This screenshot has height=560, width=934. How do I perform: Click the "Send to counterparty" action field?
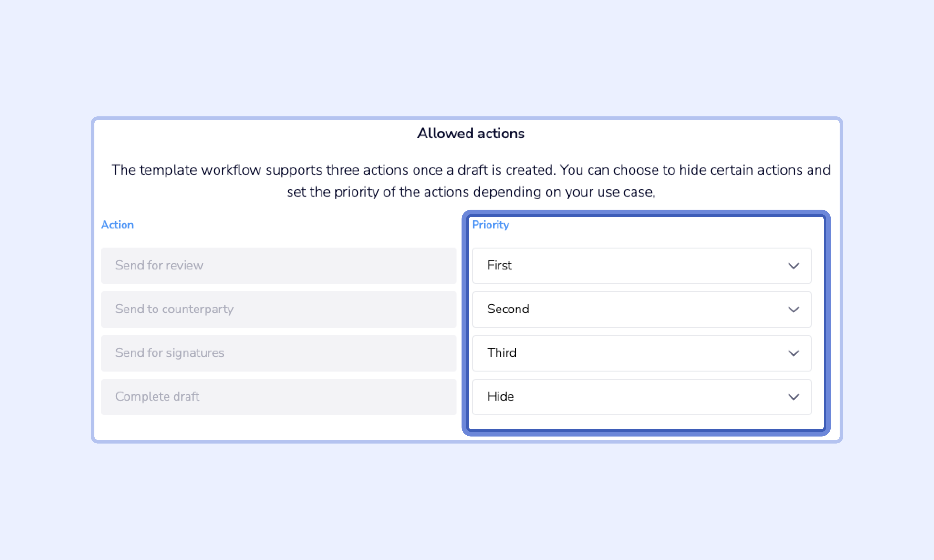click(x=278, y=309)
